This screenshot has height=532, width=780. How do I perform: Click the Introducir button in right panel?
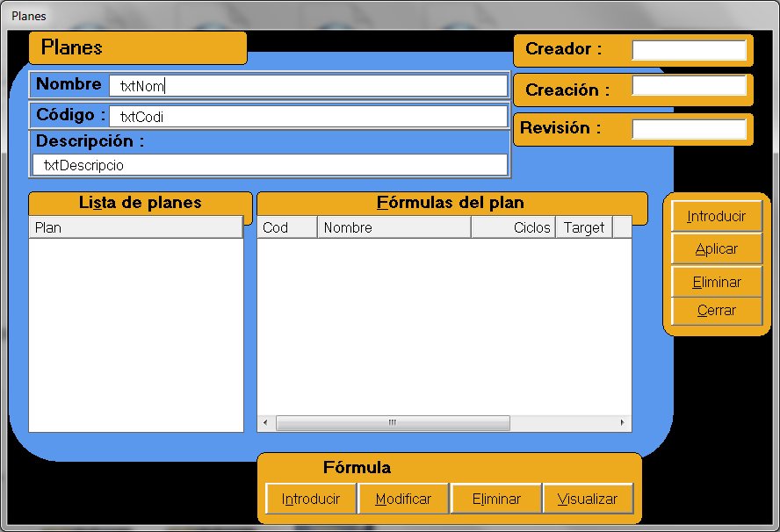(716, 217)
